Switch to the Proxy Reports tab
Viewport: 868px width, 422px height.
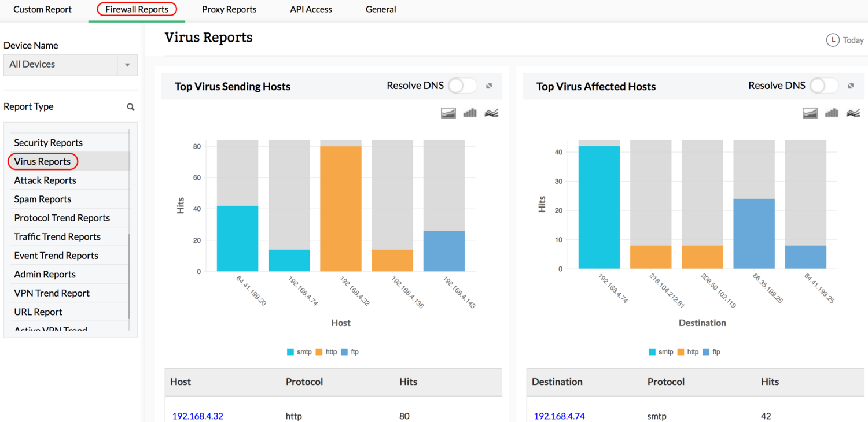pyautogui.click(x=229, y=9)
